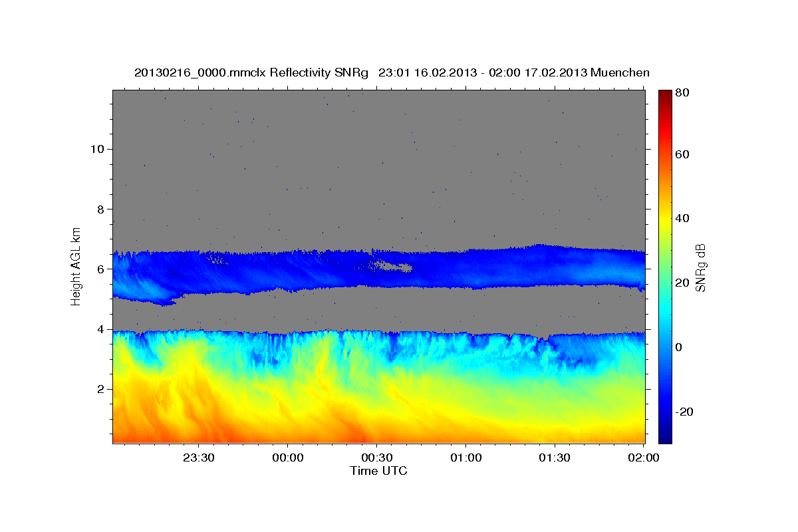The width and height of the screenshot is (798, 532).
Task: Click the '01:30' time tick label
Action: click(x=555, y=458)
